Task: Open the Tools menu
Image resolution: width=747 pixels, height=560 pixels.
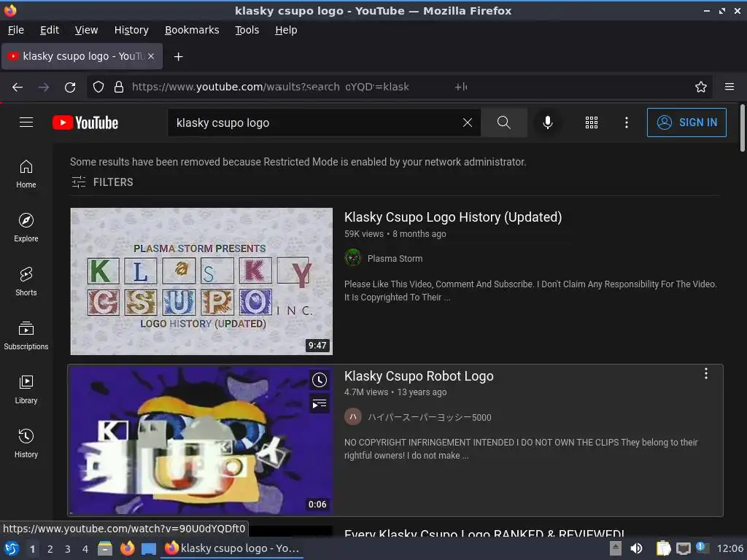Action: click(x=247, y=30)
